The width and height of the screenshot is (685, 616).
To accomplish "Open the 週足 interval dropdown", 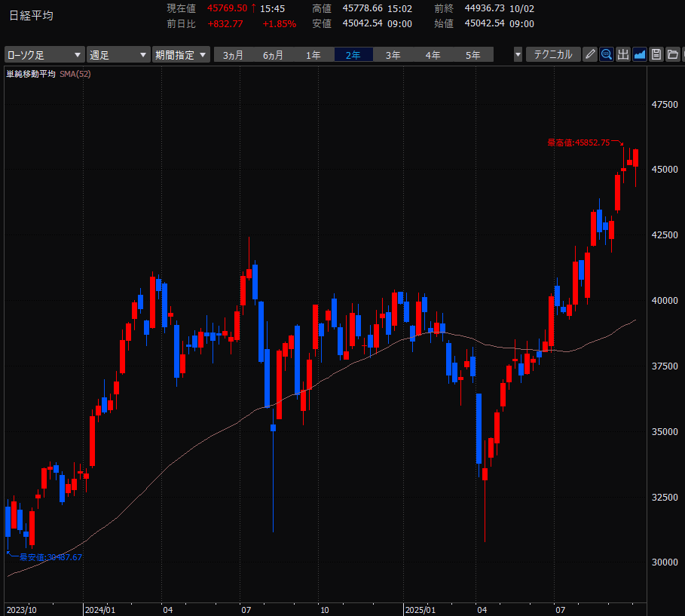I will [118, 54].
